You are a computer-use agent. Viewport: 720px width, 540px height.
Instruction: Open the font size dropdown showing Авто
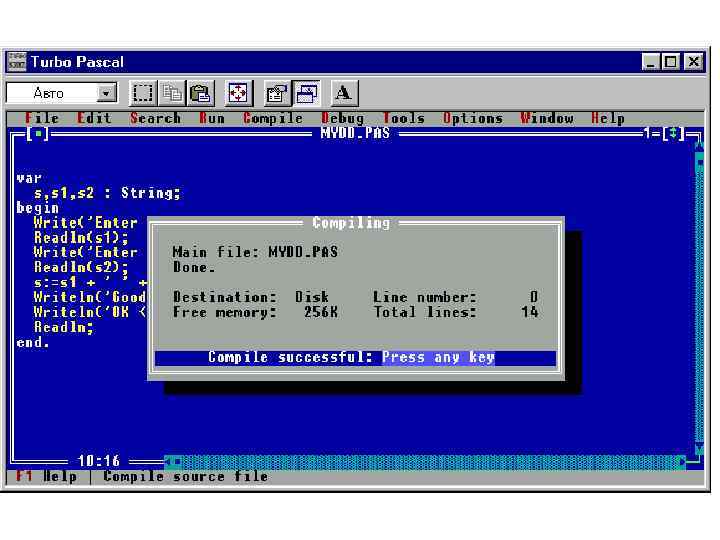click(x=62, y=93)
